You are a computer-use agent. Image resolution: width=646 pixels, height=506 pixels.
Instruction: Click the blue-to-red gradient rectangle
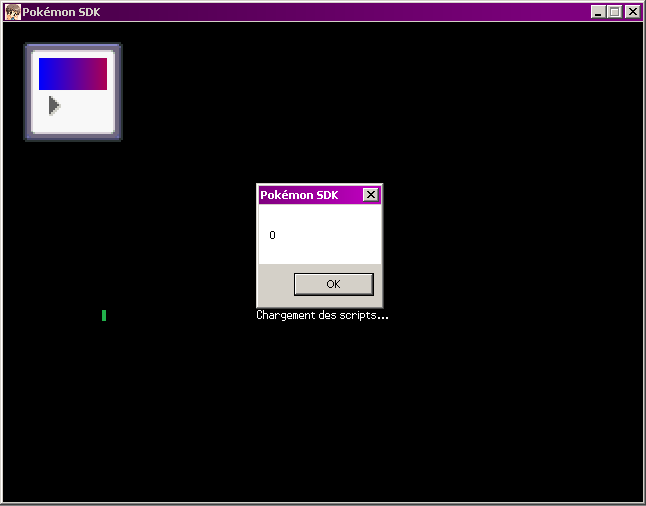73,74
